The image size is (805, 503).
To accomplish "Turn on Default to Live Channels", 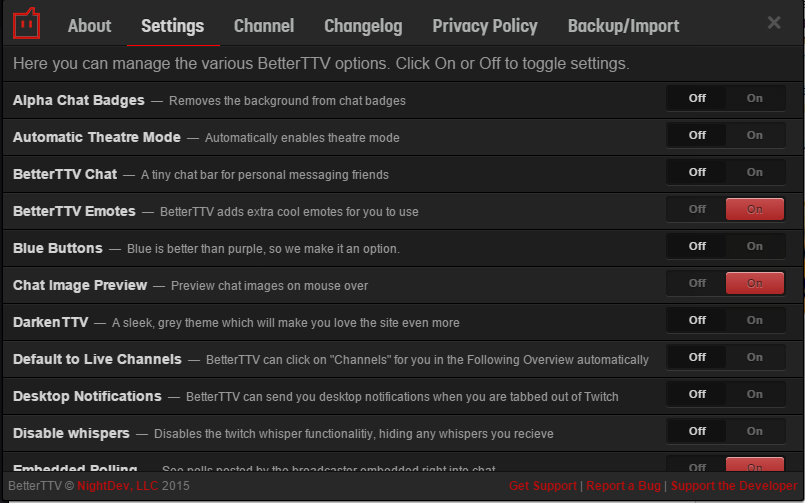I will click(754, 357).
